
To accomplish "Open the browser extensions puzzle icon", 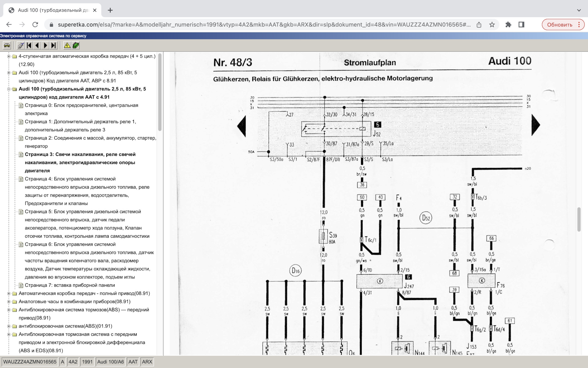I will [508, 25].
